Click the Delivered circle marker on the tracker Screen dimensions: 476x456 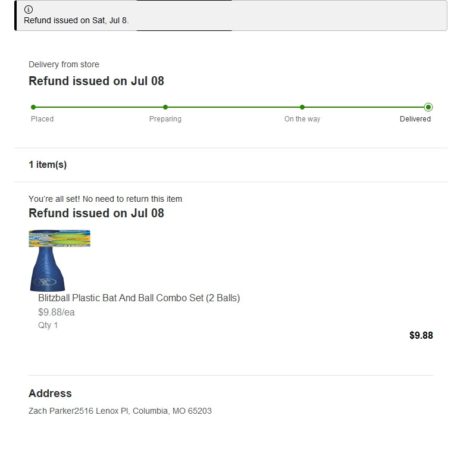click(x=428, y=107)
